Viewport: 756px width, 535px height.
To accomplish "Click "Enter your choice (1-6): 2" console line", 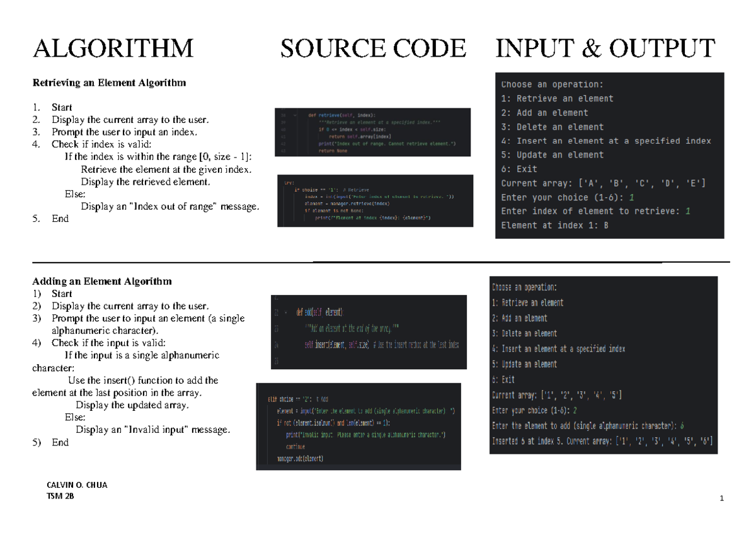I will coord(534,410).
